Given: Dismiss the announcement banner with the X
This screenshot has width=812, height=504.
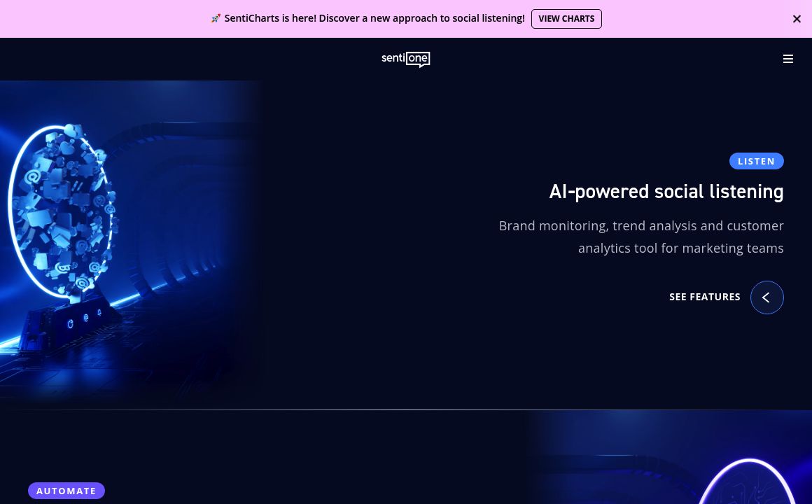Looking at the screenshot, I should pos(797,19).
